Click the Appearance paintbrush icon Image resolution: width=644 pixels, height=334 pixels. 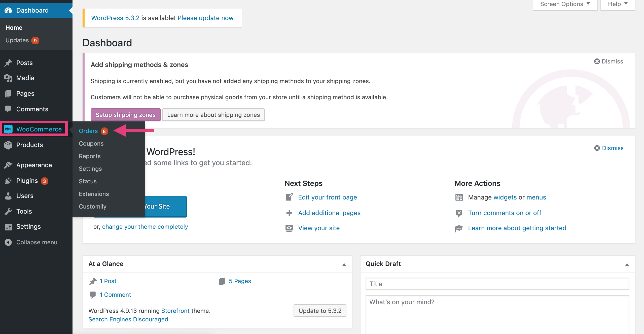click(x=8, y=165)
